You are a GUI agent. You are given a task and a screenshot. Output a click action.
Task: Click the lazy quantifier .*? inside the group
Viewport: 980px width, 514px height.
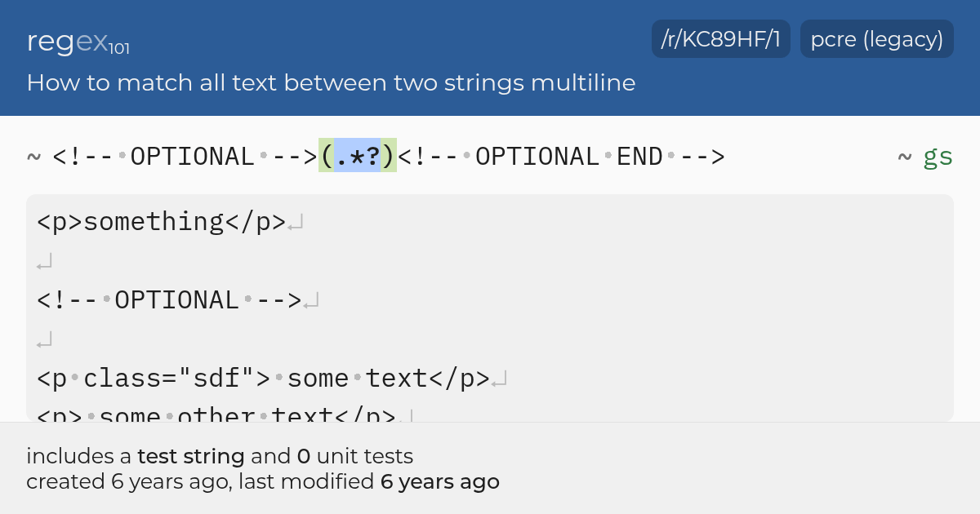coord(358,156)
